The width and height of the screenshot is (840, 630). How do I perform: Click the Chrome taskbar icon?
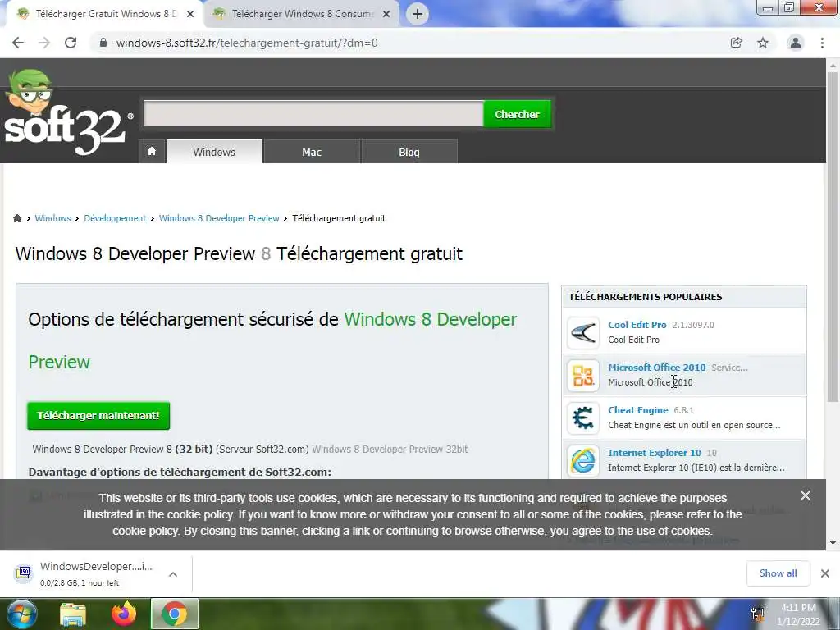click(175, 614)
